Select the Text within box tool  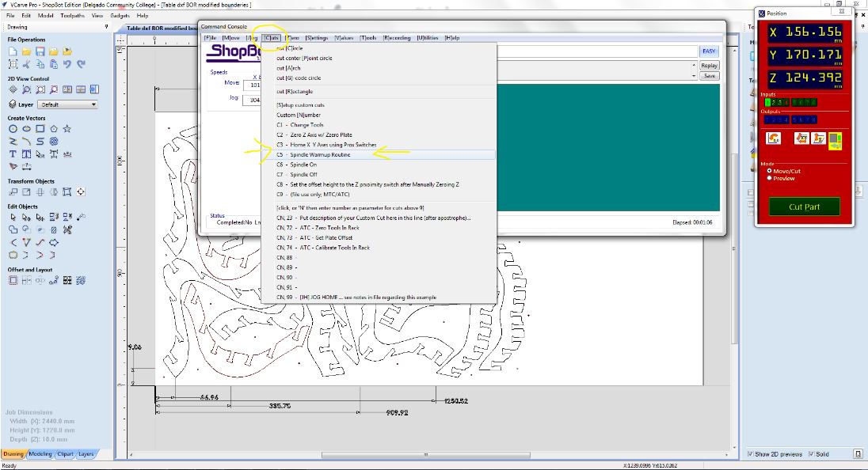pyautogui.click(x=26, y=154)
